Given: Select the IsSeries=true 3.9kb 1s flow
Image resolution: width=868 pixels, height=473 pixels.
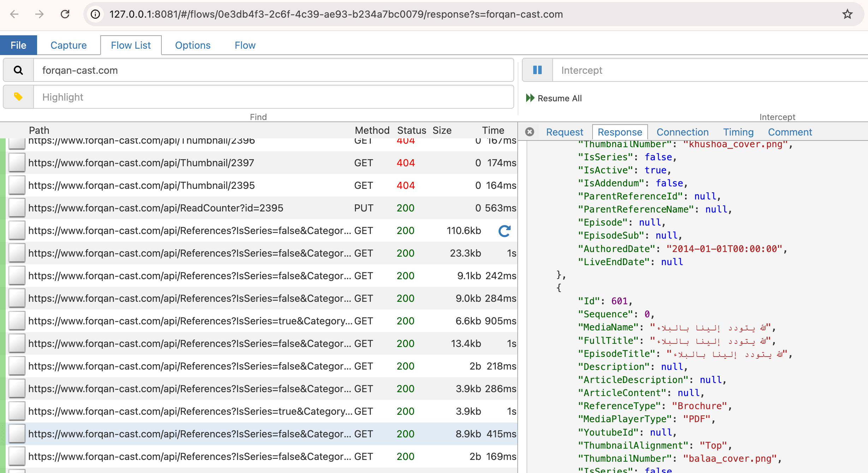Looking at the screenshot, I should (190, 411).
